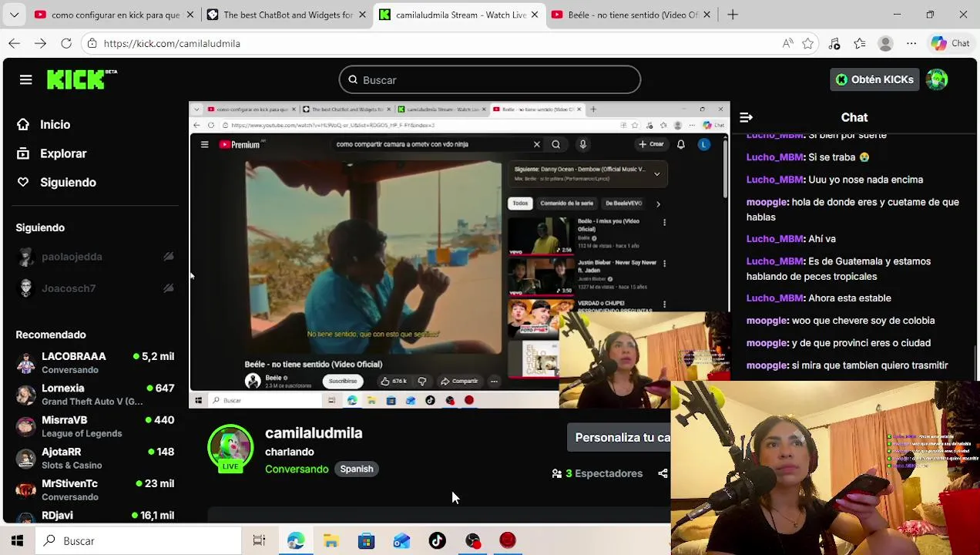Select Inicio in the sidebar
980x555 pixels.
click(55, 124)
